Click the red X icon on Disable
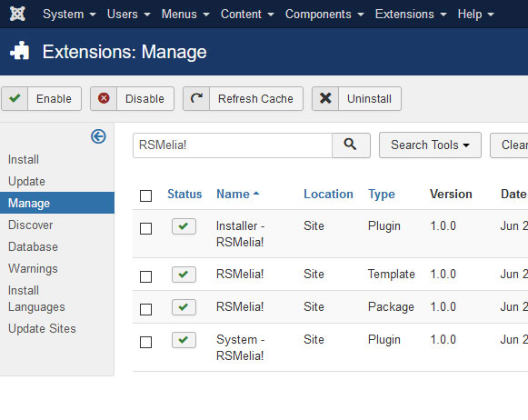Image resolution: width=528 pixels, height=420 pixels. tap(104, 98)
